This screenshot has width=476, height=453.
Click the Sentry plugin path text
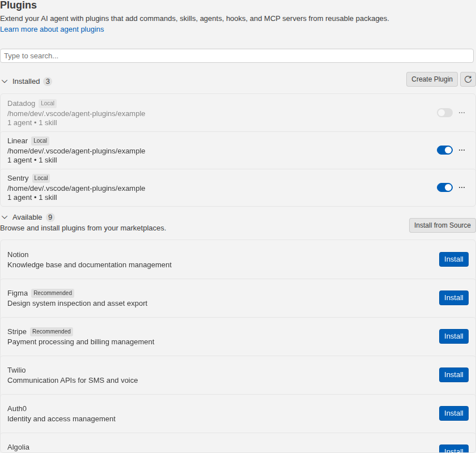point(76,189)
